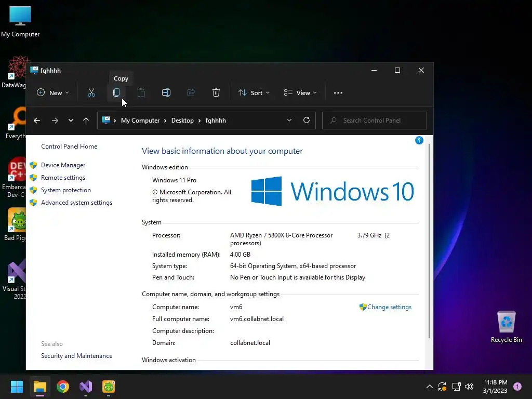Click vm6.collabnet.local full computer name
This screenshot has height=399, width=532.
[x=257, y=319]
